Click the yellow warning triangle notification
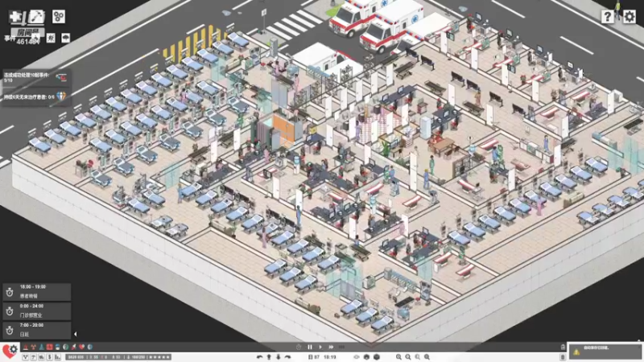The image size is (644, 362). tap(576, 352)
